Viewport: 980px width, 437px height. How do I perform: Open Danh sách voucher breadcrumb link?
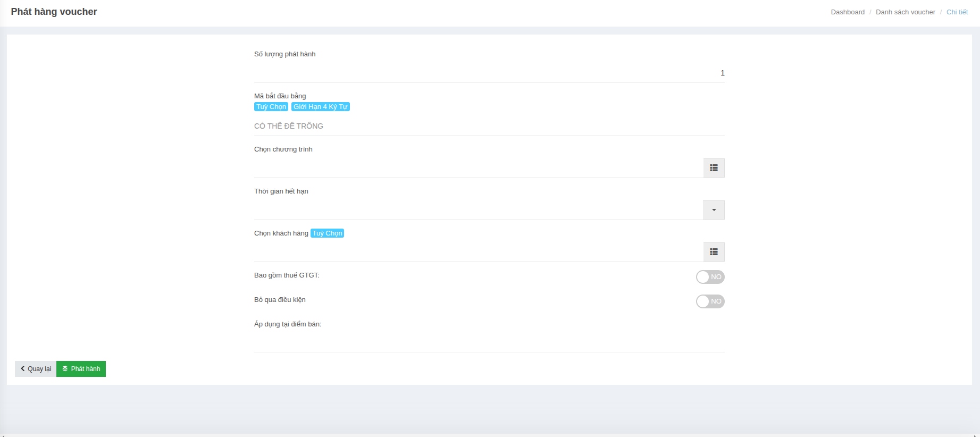tap(905, 12)
